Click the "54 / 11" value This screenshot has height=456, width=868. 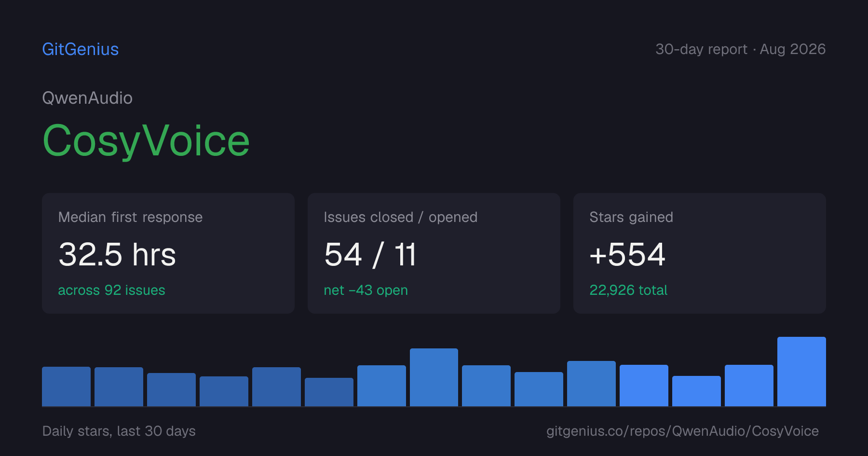(x=370, y=254)
